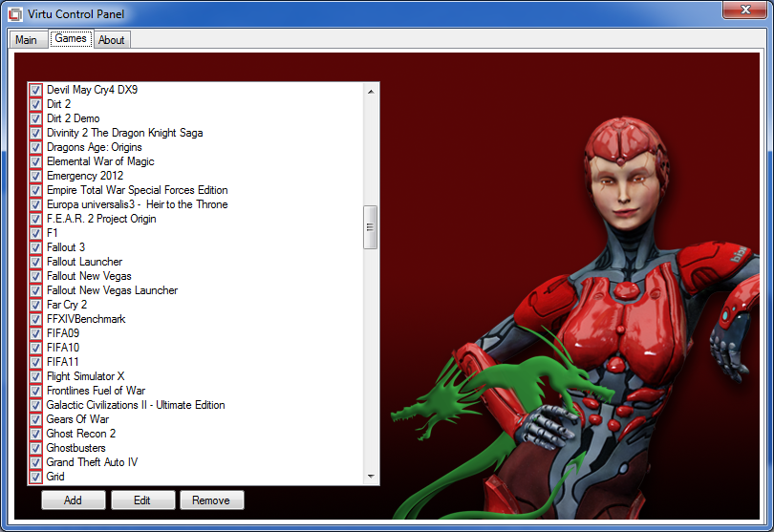This screenshot has width=774, height=532.
Task: Click the scroll up arrow in games list
Action: point(371,92)
